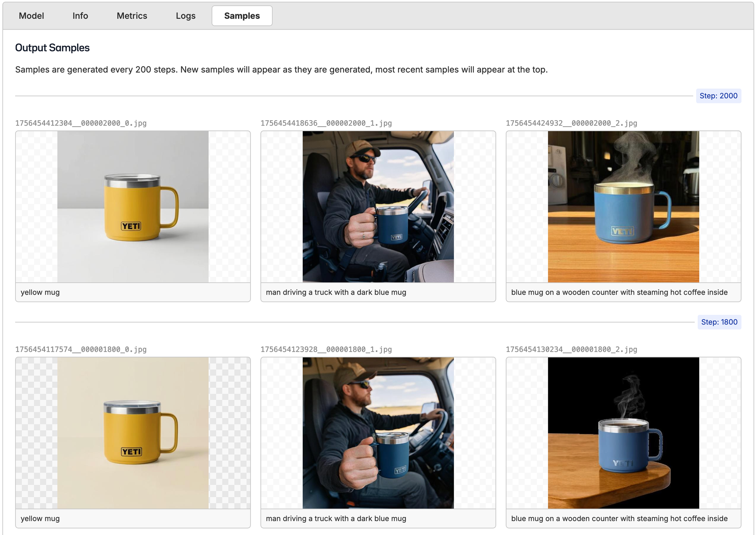This screenshot has width=756, height=535.
Task: Click the Step: 1800 badge
Action: [x=719, y=322]
